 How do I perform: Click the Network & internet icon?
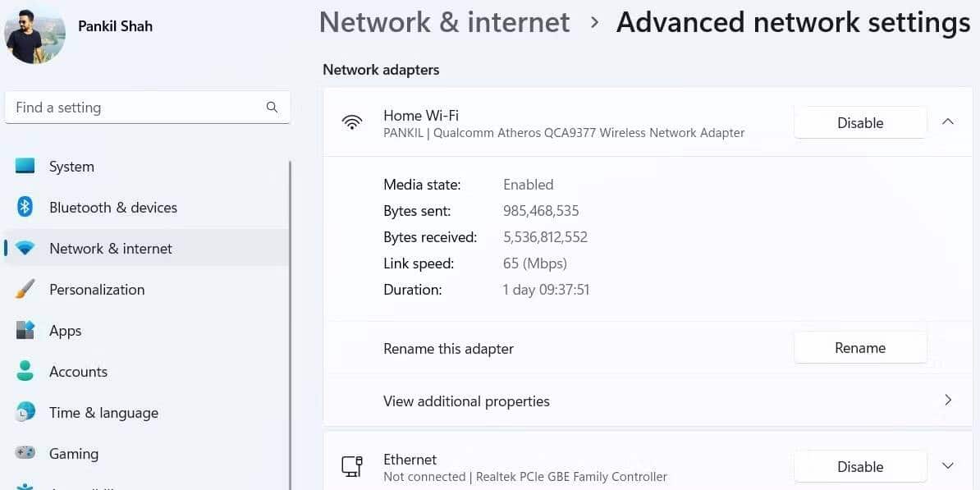(x=25, y=248)
